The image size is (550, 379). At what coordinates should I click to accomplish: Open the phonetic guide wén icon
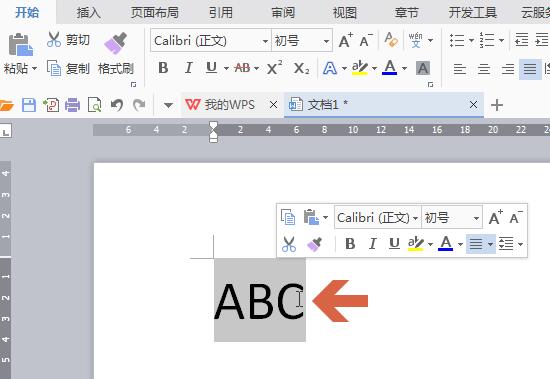coord(416,40)
